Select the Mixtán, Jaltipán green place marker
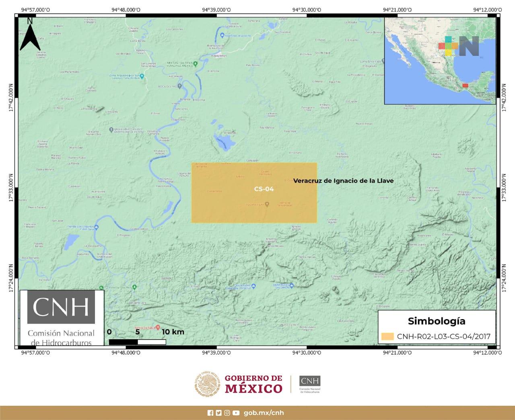 point(196,63)
